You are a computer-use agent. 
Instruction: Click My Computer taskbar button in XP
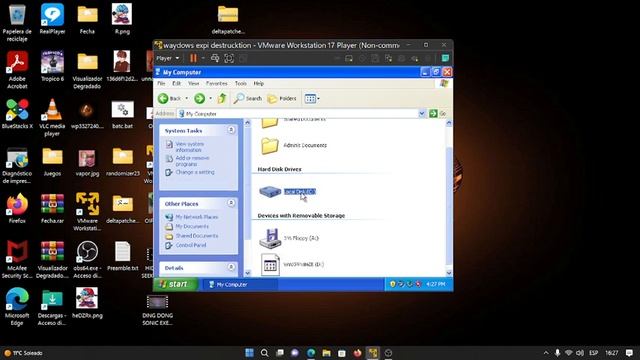(239, 284)
